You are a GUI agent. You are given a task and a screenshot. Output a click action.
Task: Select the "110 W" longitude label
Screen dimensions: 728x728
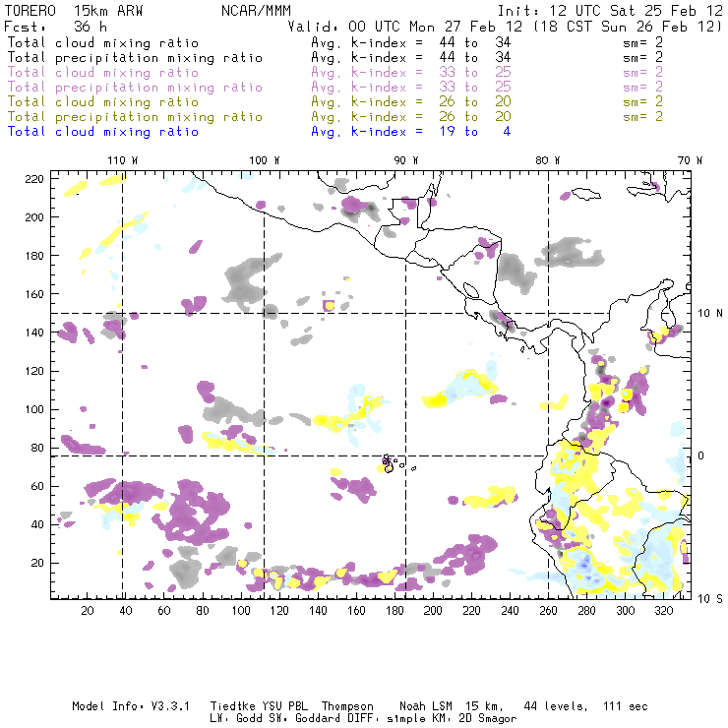(123, 160)
